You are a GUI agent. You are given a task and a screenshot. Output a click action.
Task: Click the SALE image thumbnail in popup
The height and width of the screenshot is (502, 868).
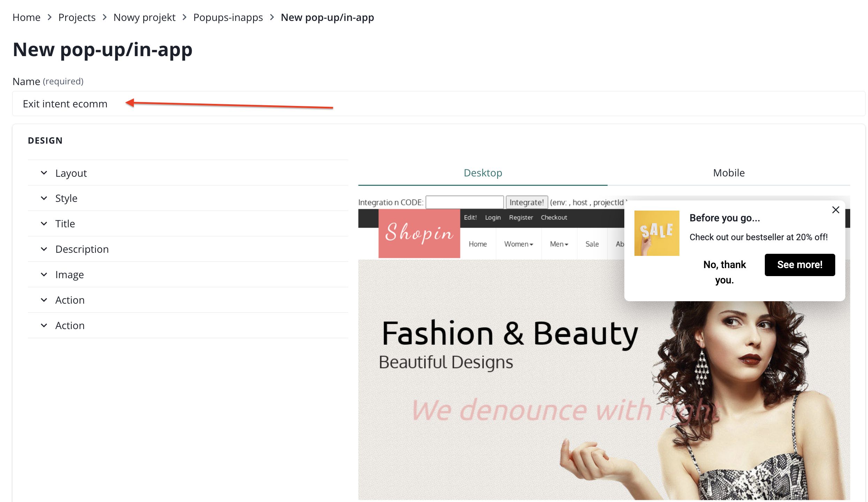(656, 233)
